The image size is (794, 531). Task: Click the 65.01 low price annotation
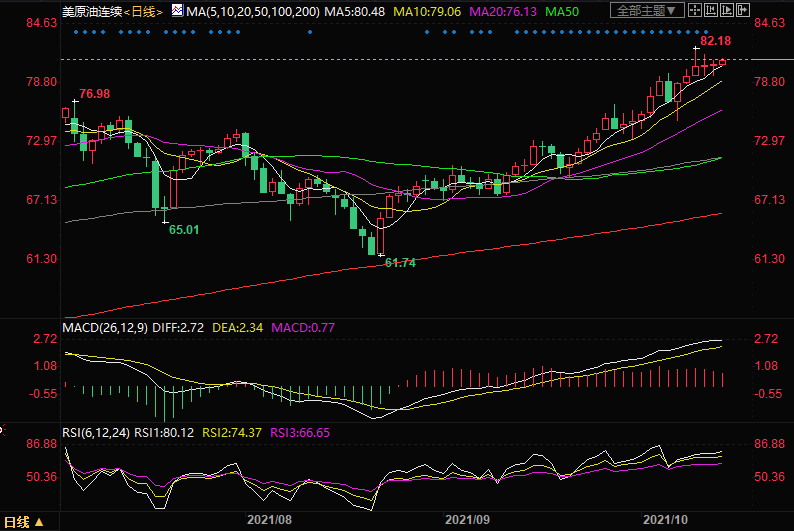point(183,229)
